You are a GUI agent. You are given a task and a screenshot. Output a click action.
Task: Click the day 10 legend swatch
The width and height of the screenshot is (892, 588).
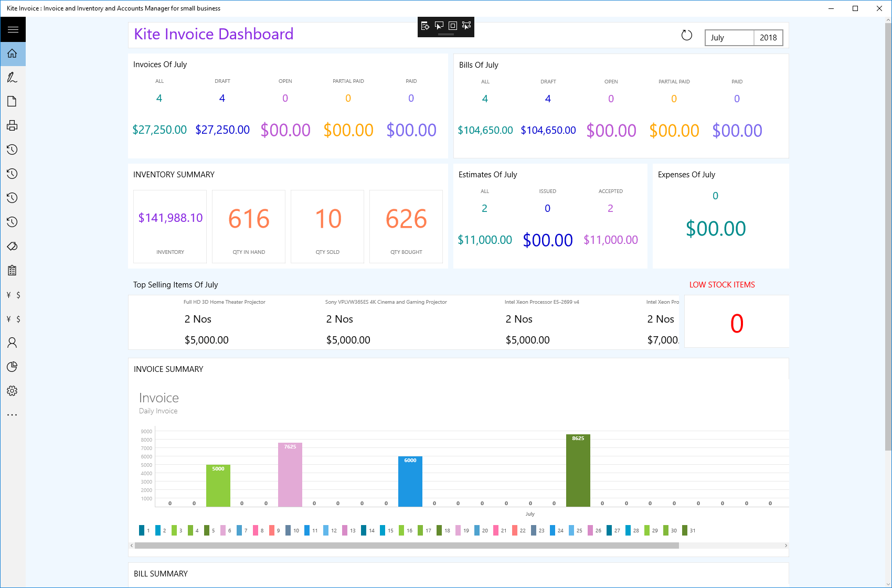coord(288,530)
